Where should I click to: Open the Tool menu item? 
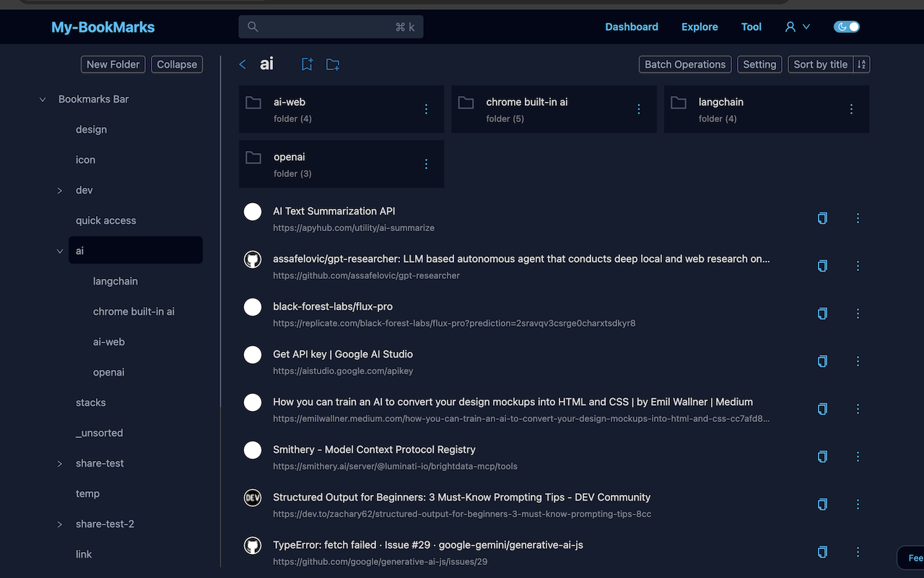click(x=751, y=27)
